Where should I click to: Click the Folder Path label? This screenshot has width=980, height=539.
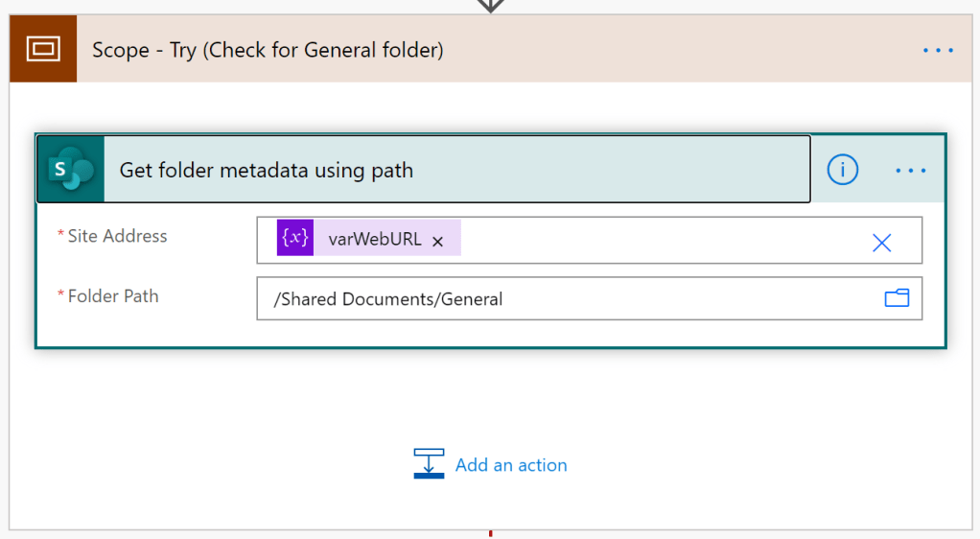tap(113, 296)
